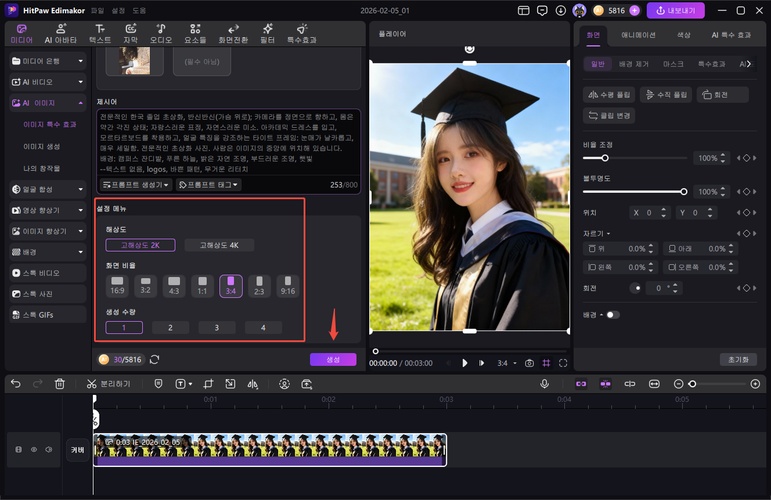Delete selected clip with trash icon
The width and height of the screenshot is (771, 500).
pyautogui.click(x=59, y=384)
